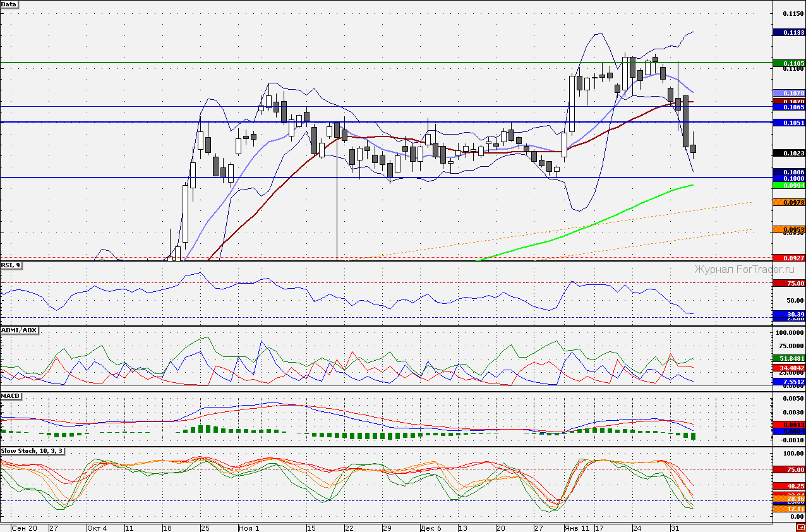Click the RSI 30.39 value tag

click(x=789, y=314)
